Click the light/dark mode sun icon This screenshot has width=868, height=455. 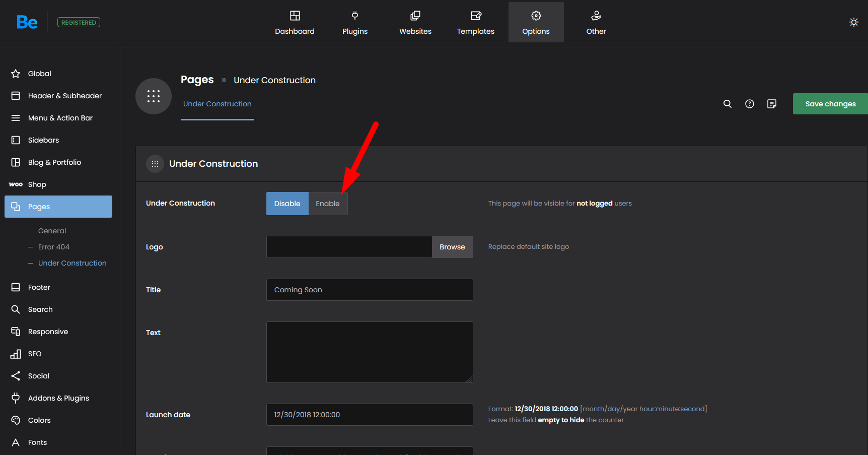[853, 22]
